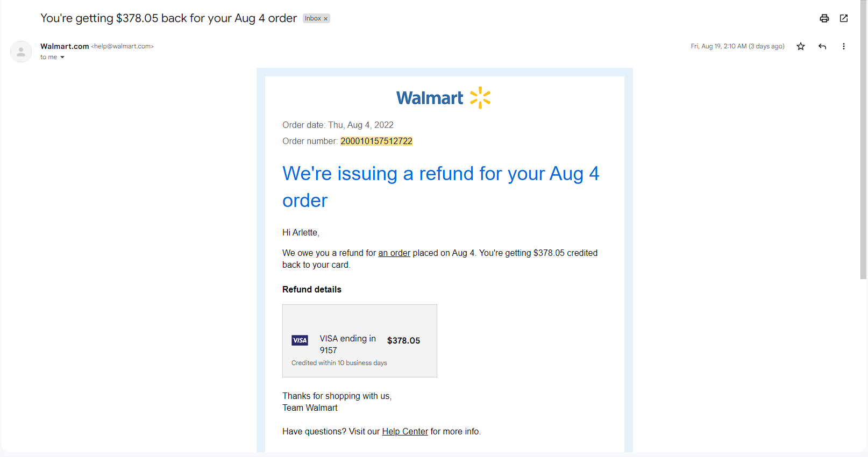Click the vertical scrollbar thumb
Viewport: 868px width, 457px height.
pyautogui.click(x=864, y=140)
